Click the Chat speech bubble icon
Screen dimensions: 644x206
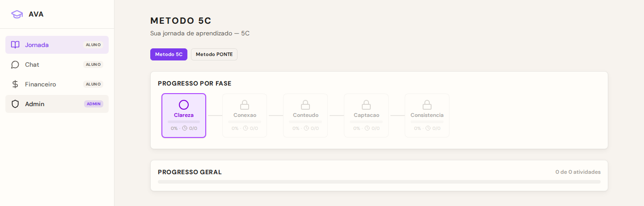(x=15, y=64)
